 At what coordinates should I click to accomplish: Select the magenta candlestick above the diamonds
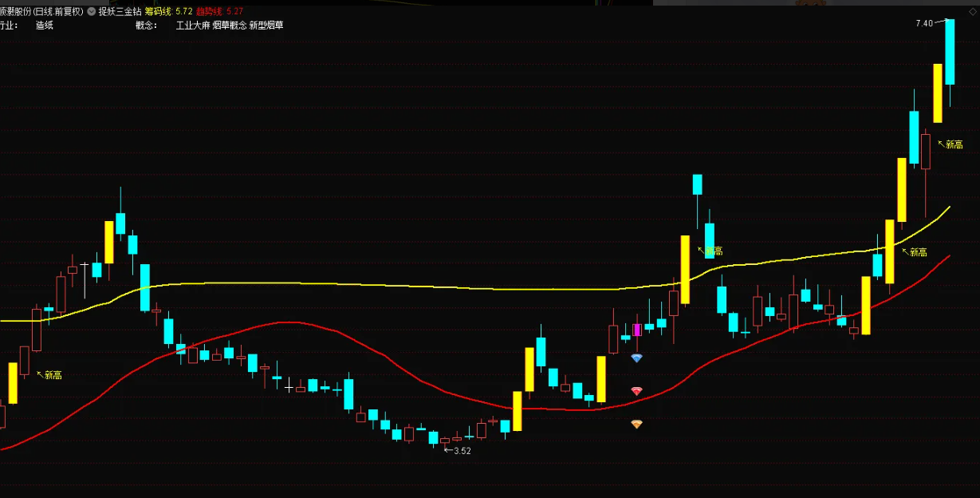click(637, 329)
